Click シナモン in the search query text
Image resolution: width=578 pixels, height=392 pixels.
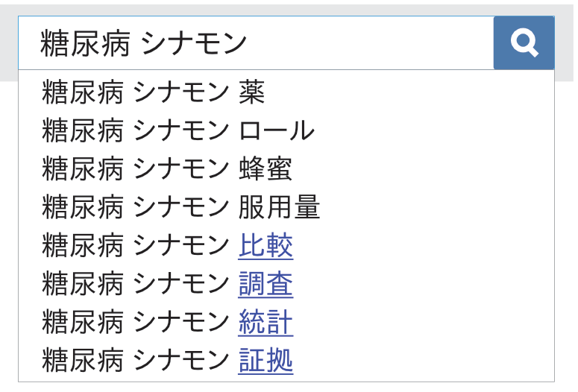[193, 43]
